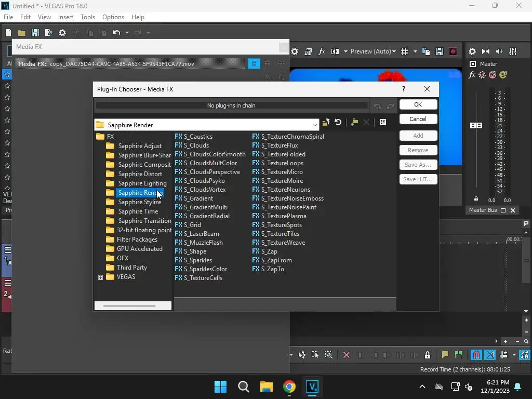532x399 pixels.
Task: Toggle split screen view in preview
Action: [335, 51]
